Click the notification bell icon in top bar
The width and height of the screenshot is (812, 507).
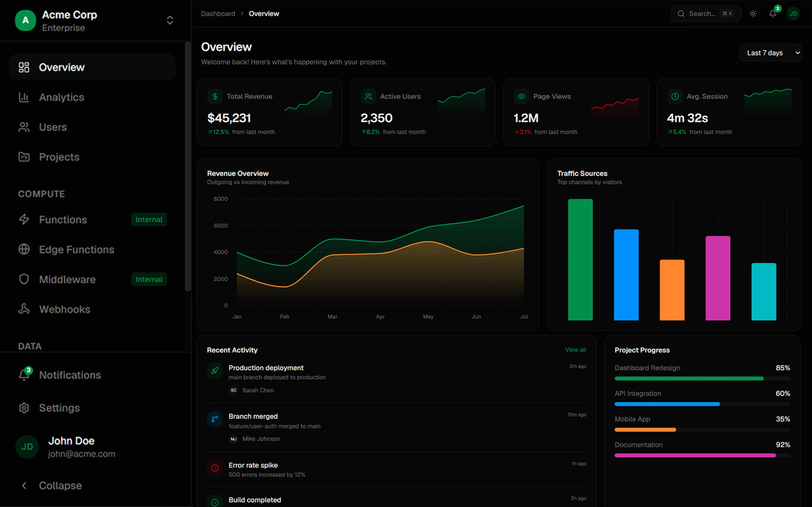pyautogui.click(x=772, y=14)
